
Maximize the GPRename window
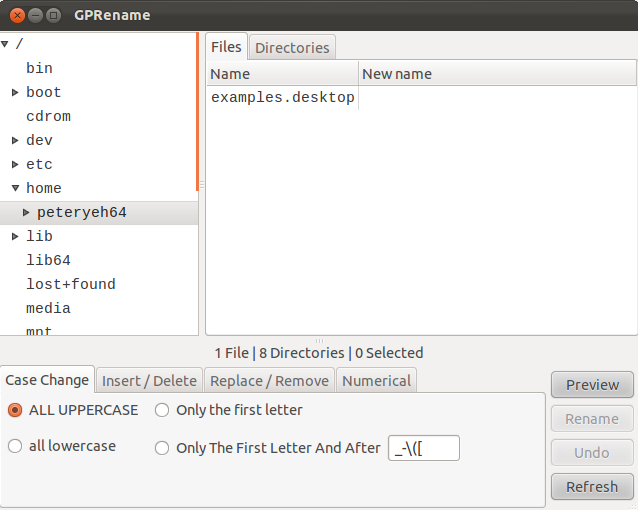(53, 15)
